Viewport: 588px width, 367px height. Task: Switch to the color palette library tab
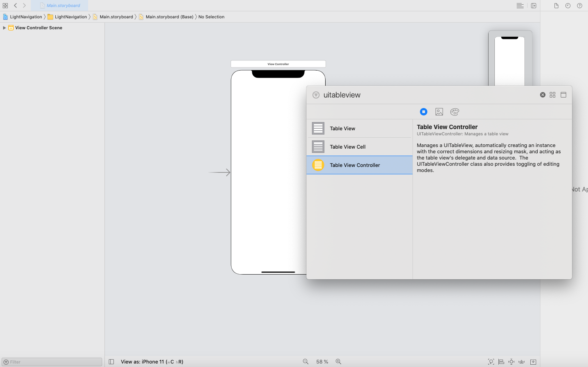coord(455,112)
